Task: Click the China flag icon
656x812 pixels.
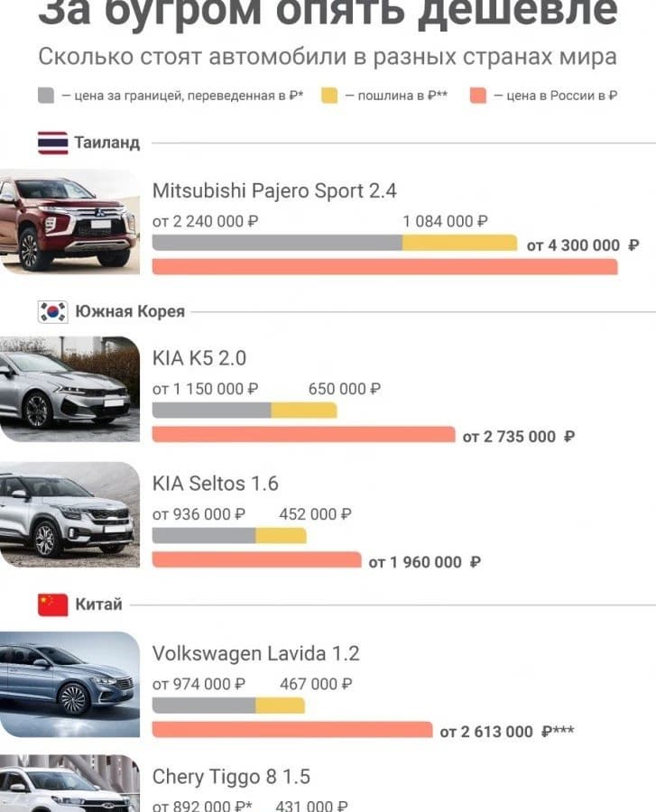Action: coord(53,604)
